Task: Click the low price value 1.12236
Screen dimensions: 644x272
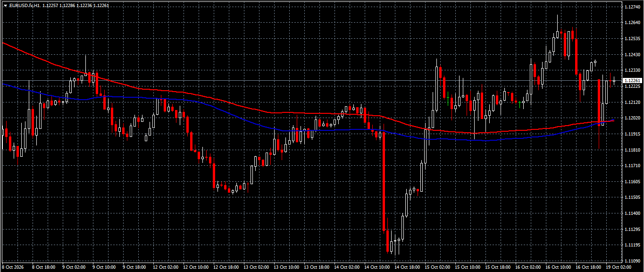Action: 84,5
